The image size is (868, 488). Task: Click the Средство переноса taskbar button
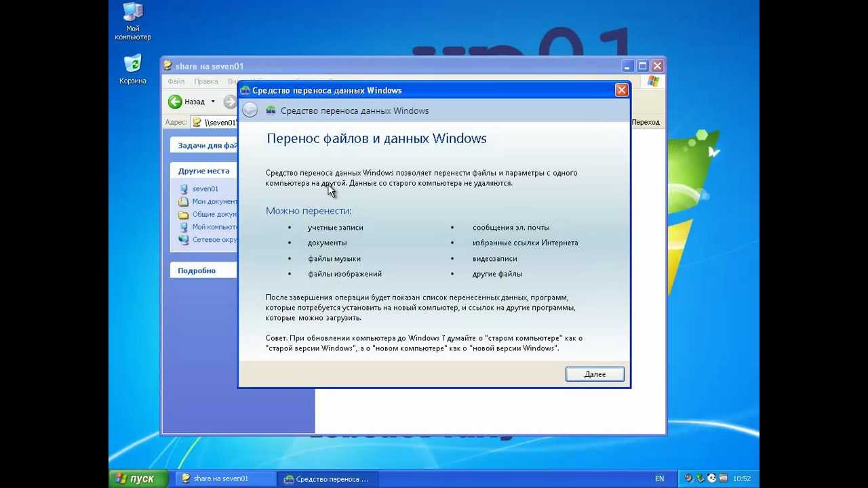click(328, 479)
